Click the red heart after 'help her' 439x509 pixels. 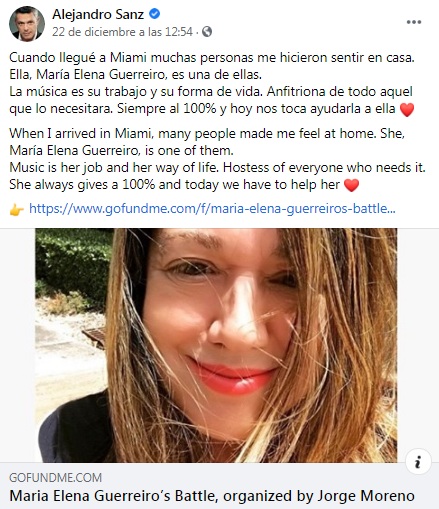(x=351, y=185)
